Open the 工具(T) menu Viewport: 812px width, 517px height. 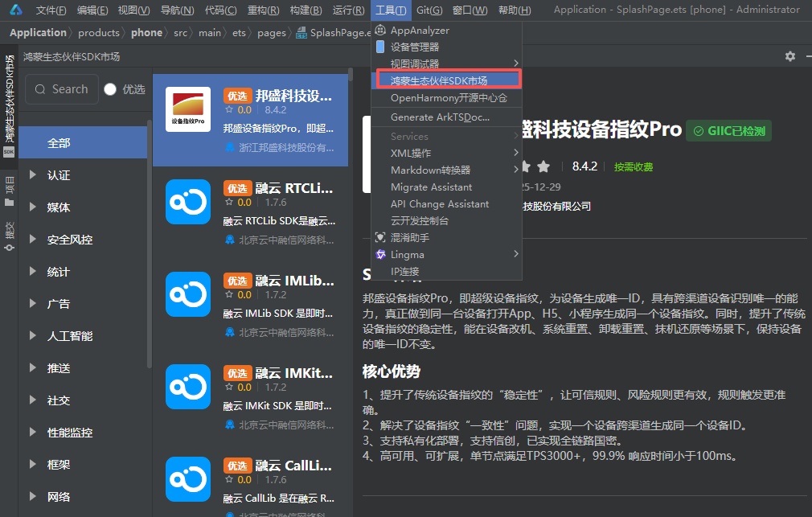[x=391, y=10]
